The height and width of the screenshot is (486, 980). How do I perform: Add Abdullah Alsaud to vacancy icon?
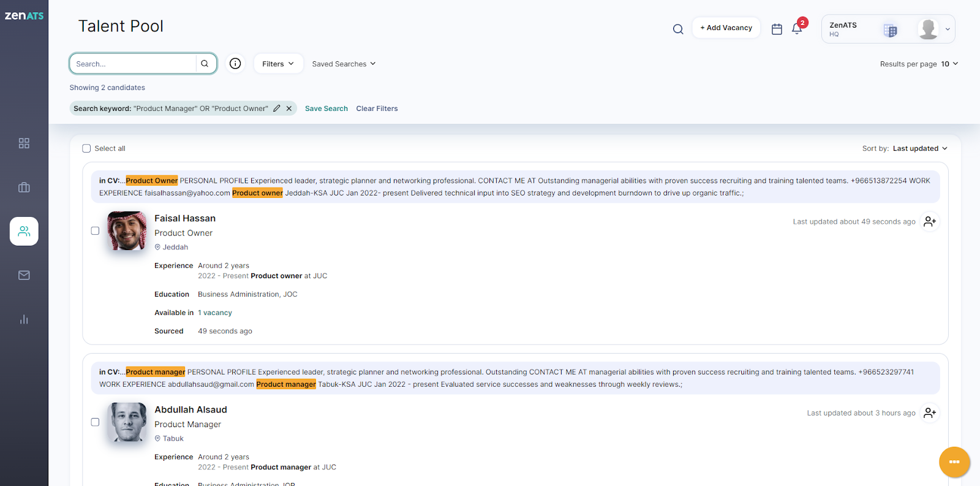pyautogui.click(x=930, y=412)
